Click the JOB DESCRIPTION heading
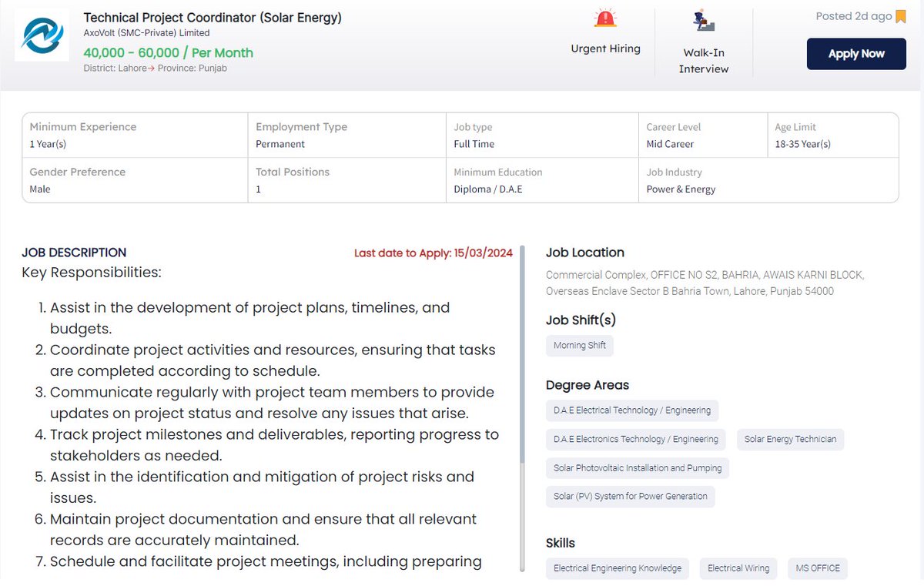The width and height of the screenshot is (924, 586). 74,253
